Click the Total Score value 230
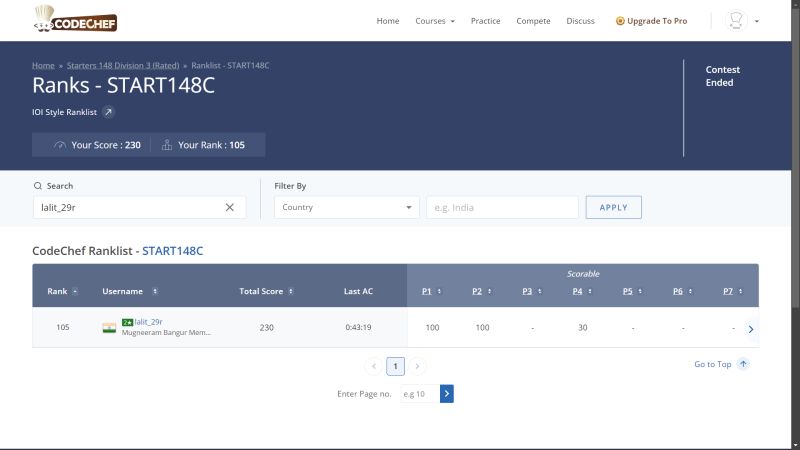Image resolution: width=800 pixels, height=450 pixels. tap(266, 328)
